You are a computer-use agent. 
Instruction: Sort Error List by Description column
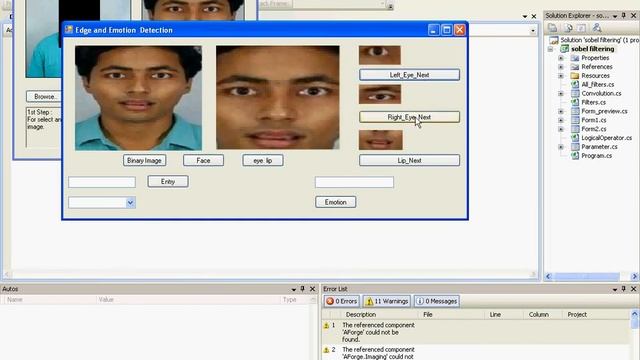click(x=378, y=314)
